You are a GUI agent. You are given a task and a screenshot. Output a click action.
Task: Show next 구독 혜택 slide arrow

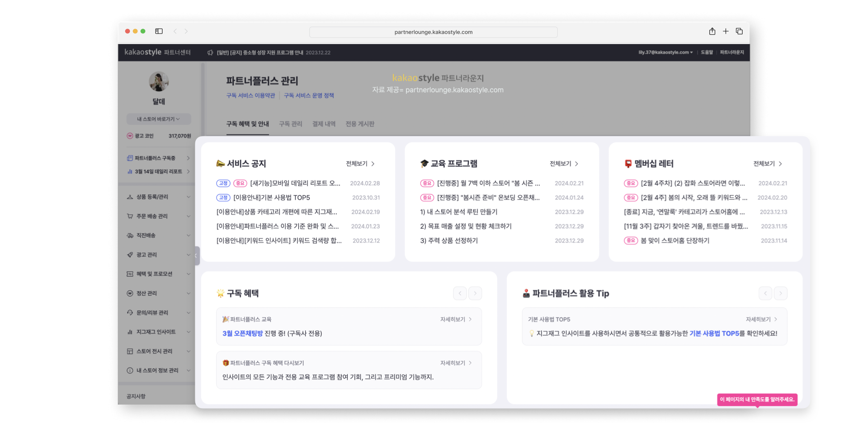475,293
